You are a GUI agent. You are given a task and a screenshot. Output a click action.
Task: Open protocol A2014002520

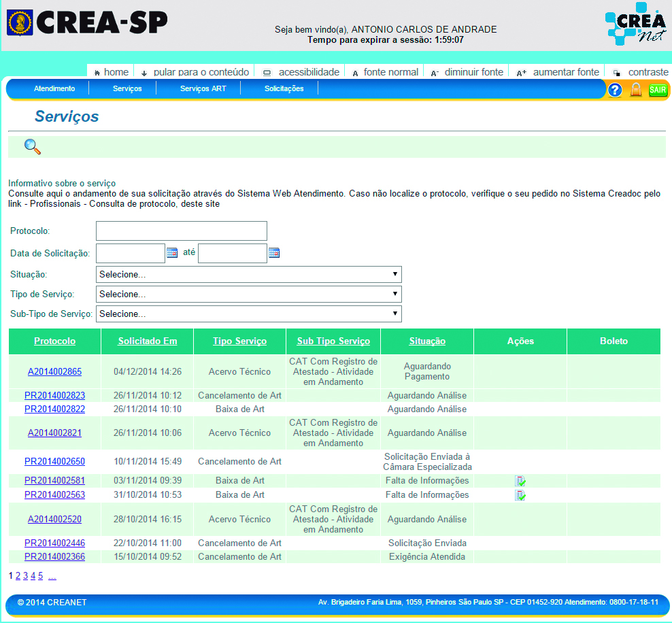pos(54,519)
